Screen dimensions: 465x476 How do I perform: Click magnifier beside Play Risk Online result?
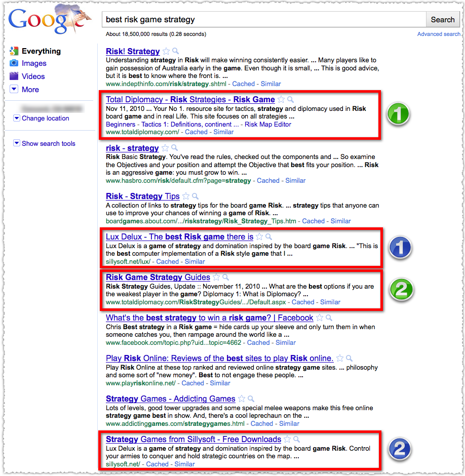[x=350, y=358]
